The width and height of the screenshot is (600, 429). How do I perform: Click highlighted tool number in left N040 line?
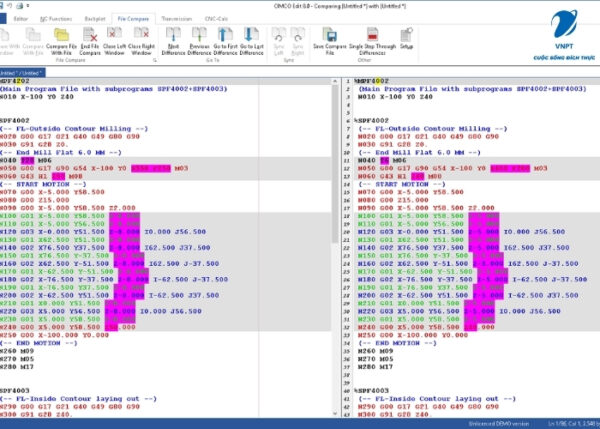coord(27,160)
